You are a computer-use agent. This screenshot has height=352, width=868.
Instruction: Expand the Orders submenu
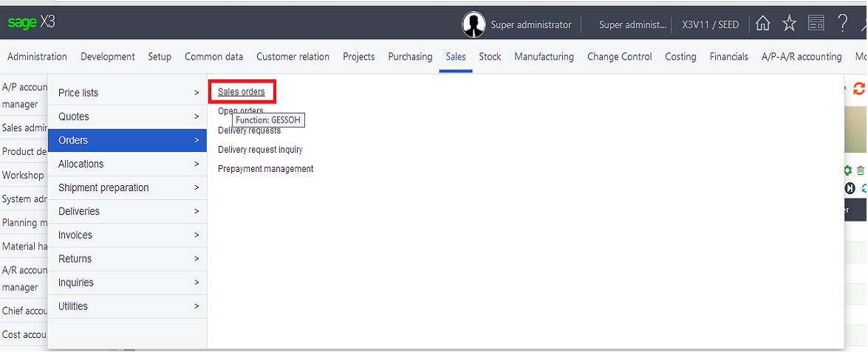click(127, 140)
